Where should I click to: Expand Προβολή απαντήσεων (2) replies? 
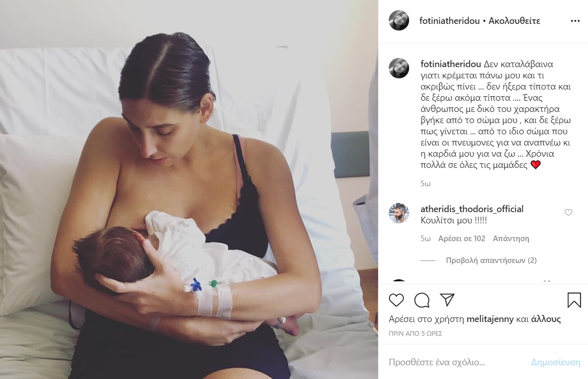[491, 260]
